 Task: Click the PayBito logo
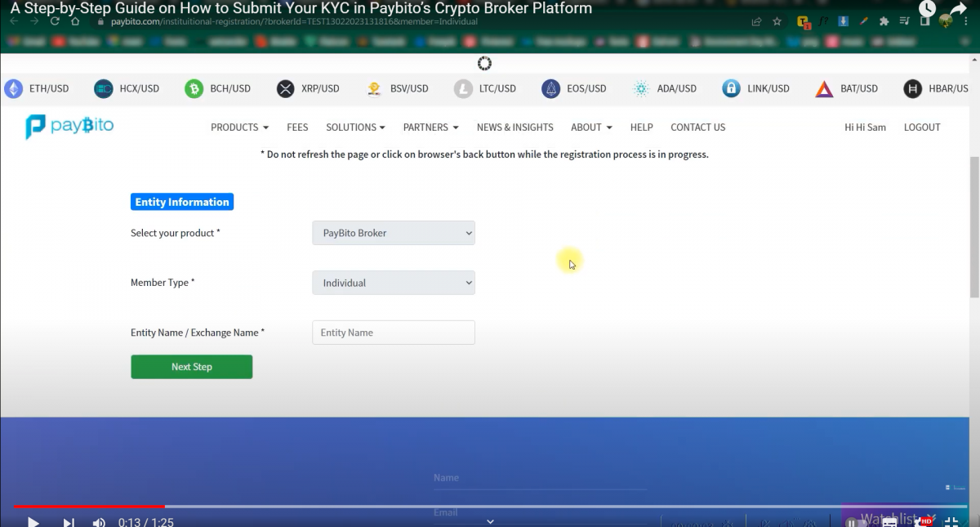pos(69,127)
